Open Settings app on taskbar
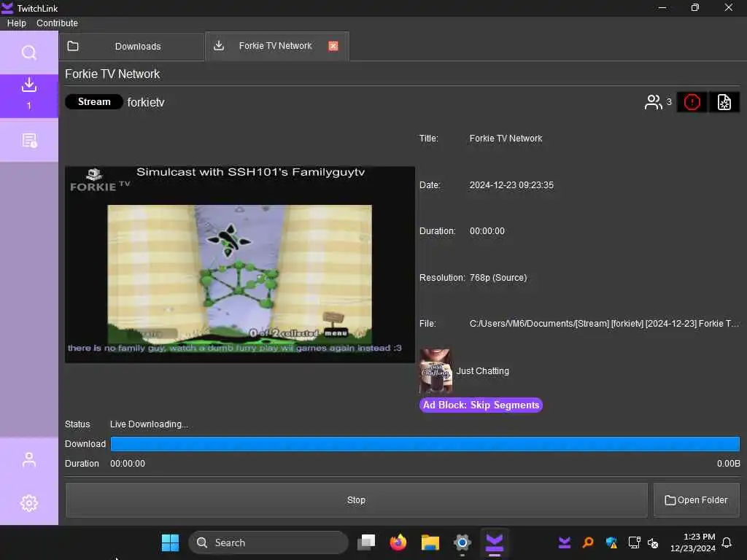747x560 pixels. point(462,542)
